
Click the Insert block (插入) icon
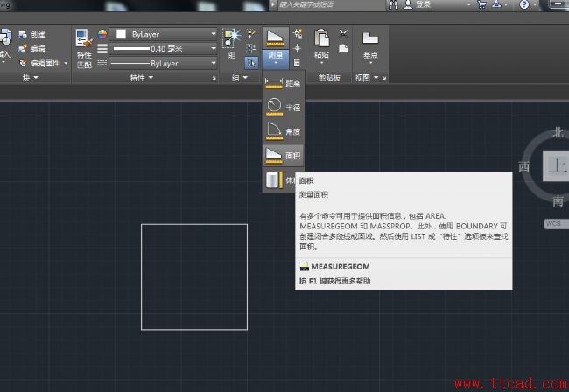5,38
